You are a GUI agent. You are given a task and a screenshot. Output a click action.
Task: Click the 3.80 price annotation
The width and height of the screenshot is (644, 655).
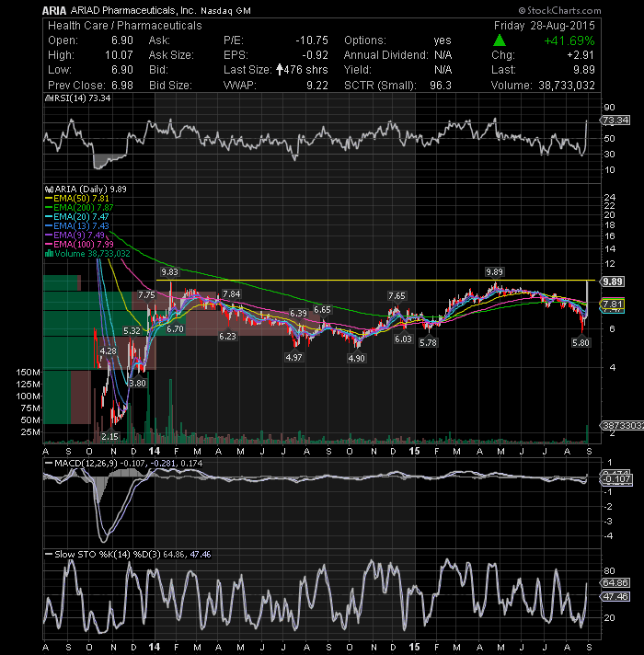(x=137, y=383)
